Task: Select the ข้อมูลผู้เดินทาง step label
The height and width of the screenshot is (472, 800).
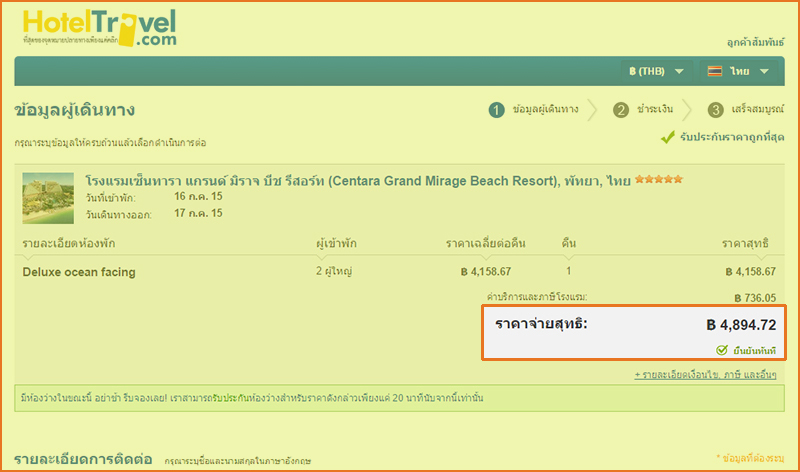Action: click(x=545, y=110)
